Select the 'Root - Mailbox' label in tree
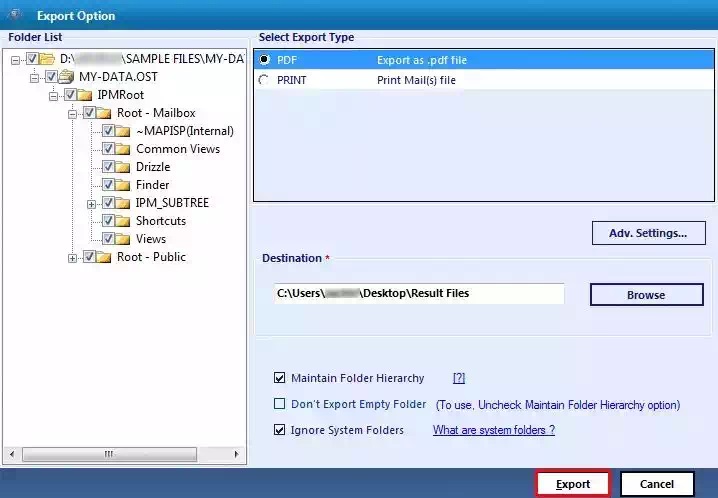Viewport: 718px width, 498px height. tap(156, 113)
